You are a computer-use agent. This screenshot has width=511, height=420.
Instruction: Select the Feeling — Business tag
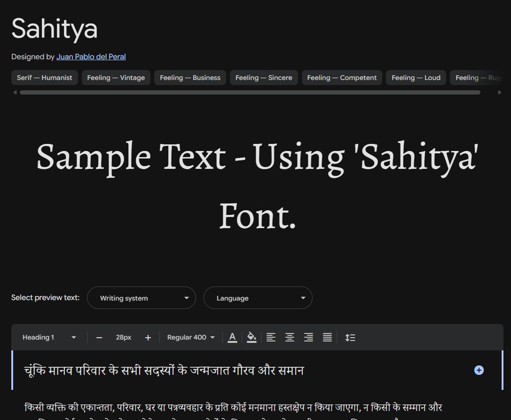pos(190,78)
